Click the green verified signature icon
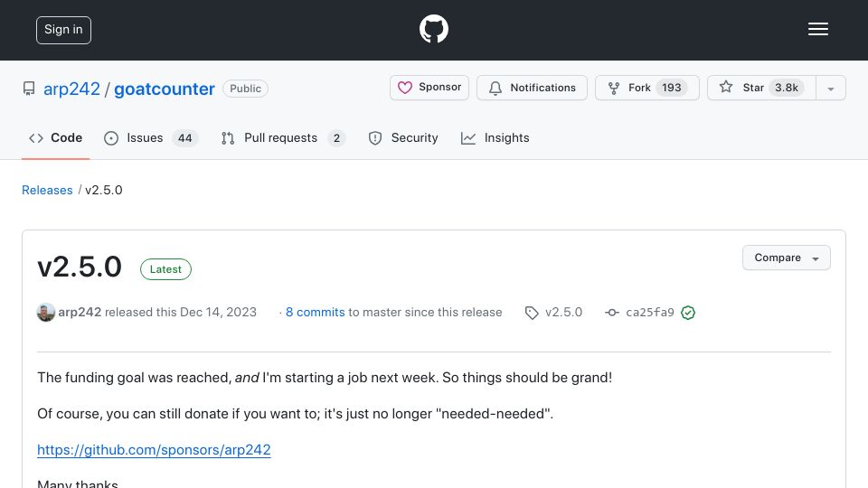Screen dimensions: 868x488 coord(688,313)
